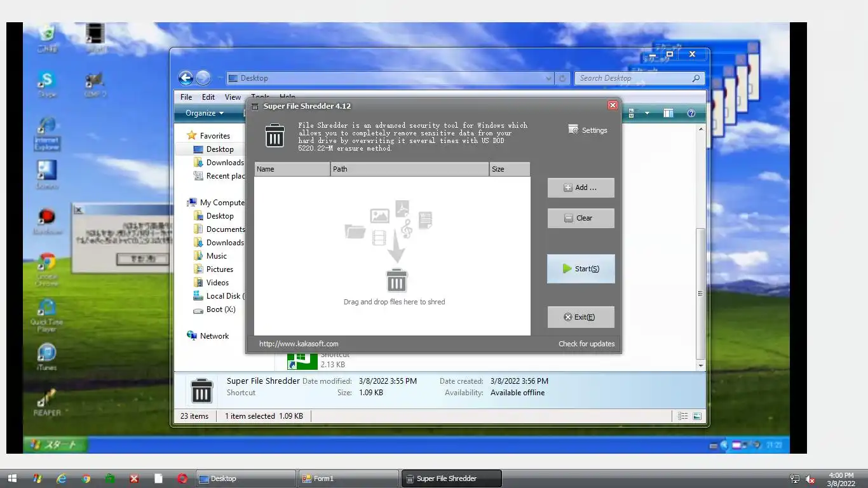
Task: Click the Exit(E) button
Action: (x=581, y=317)
